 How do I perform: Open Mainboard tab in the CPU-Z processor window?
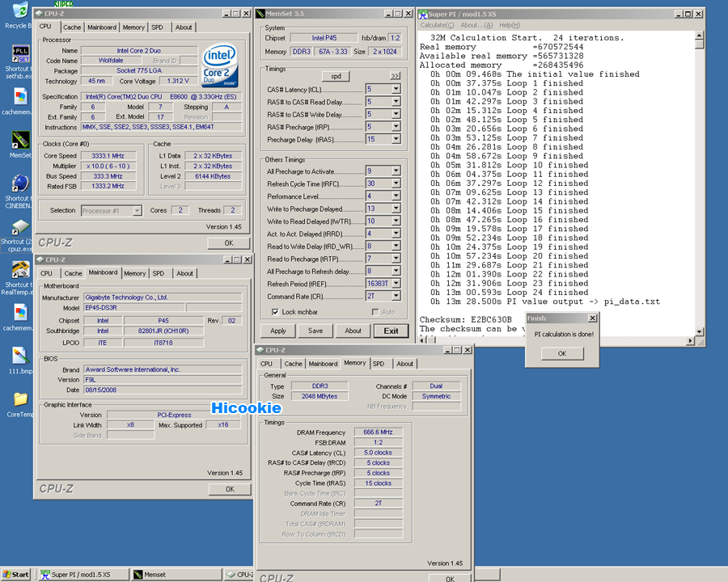(102, 27)
